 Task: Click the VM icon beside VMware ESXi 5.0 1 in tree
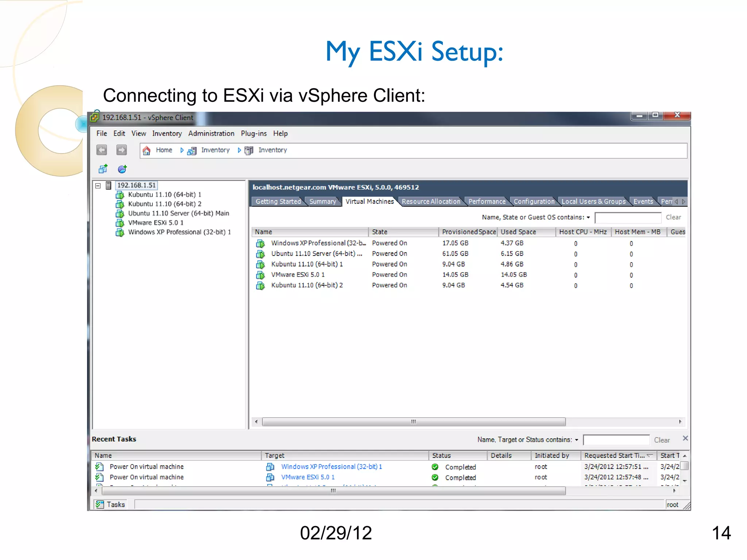tap(120, 223)
